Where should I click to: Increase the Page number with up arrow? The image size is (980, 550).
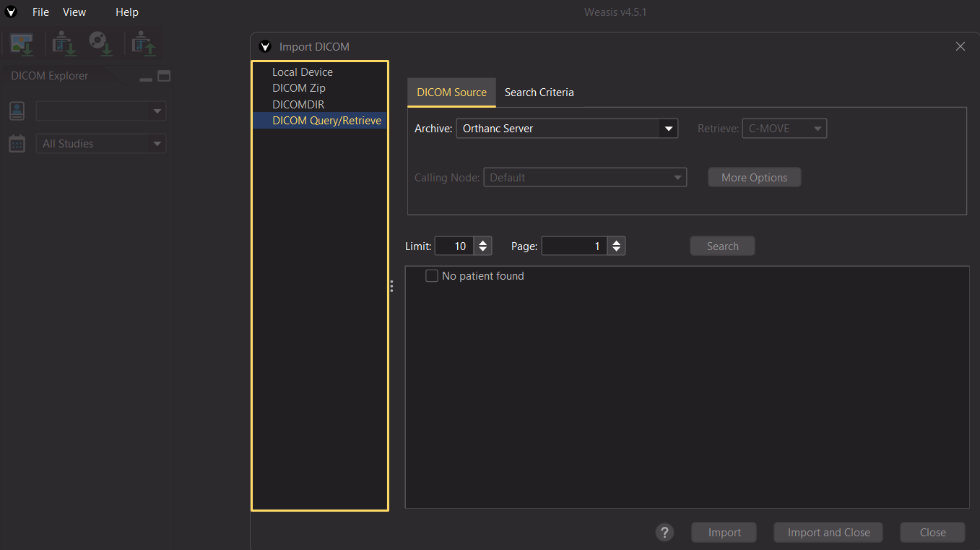(x=616, y=241)
